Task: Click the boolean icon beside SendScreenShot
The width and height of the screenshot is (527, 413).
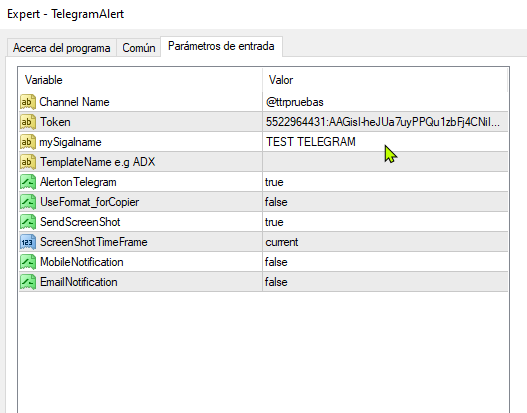Action: pos(28,222)
